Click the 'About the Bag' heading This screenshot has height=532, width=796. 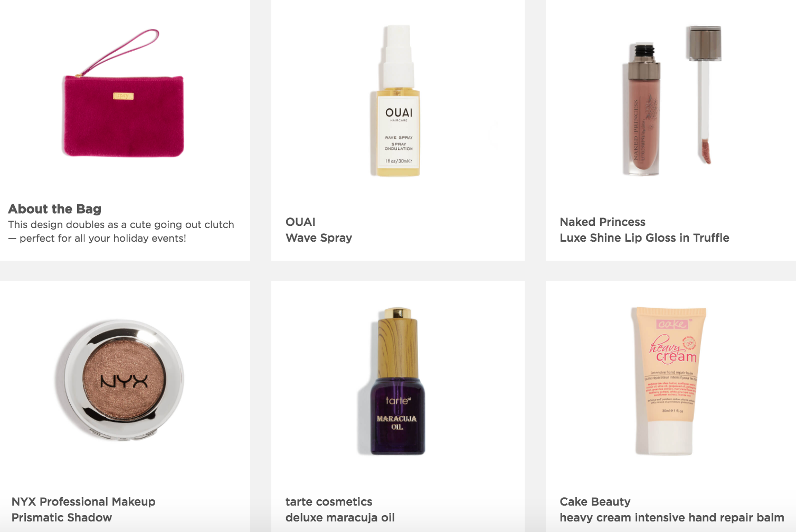click(54, 209)
